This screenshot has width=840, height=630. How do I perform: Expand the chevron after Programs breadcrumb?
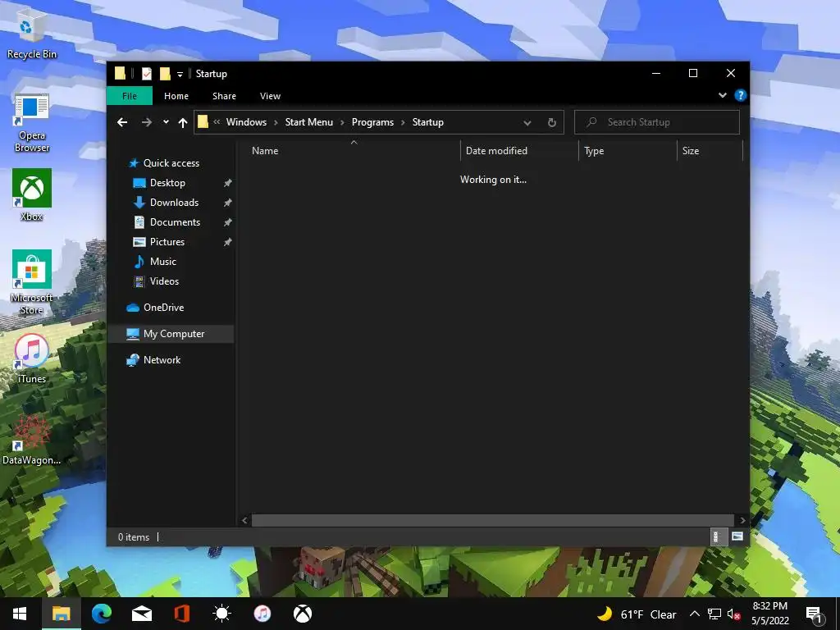pos(403,123)
